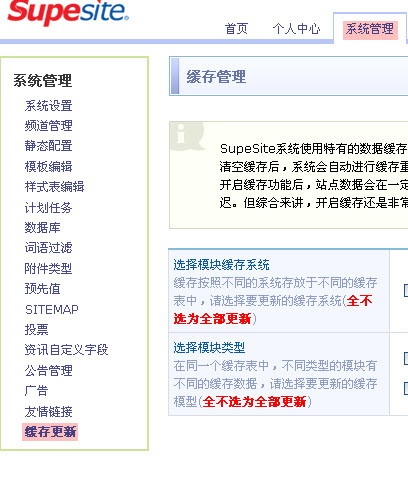This screenshot has height=479, width=408.
Task: Go to 词语过滤 settings
Action: click(x=48, y=248)
